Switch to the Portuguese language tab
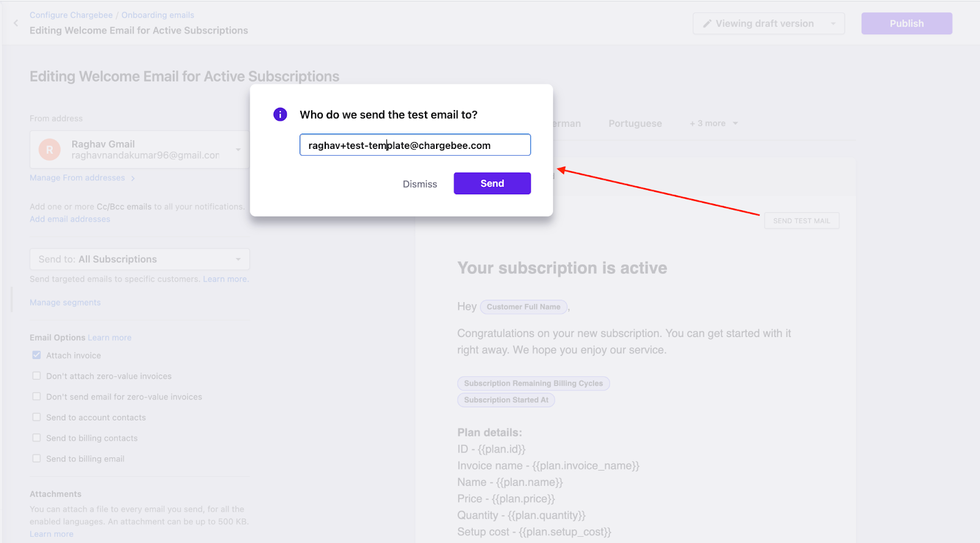 635,124
